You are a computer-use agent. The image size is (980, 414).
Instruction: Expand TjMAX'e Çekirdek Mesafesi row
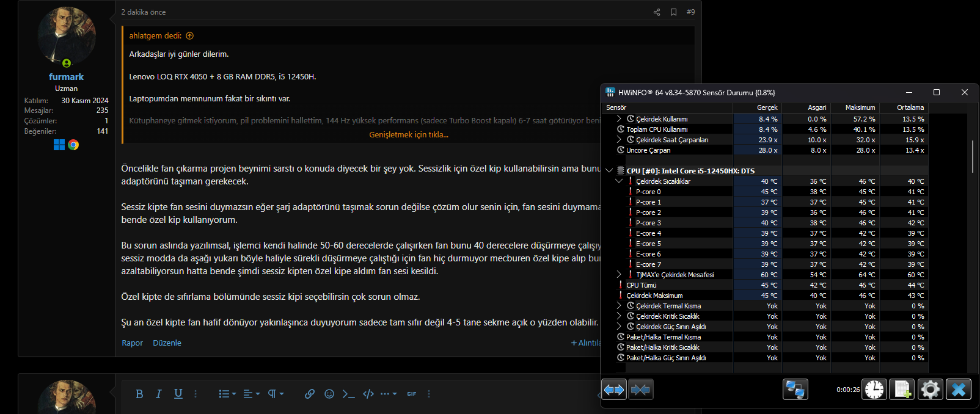tap(618, 275)
